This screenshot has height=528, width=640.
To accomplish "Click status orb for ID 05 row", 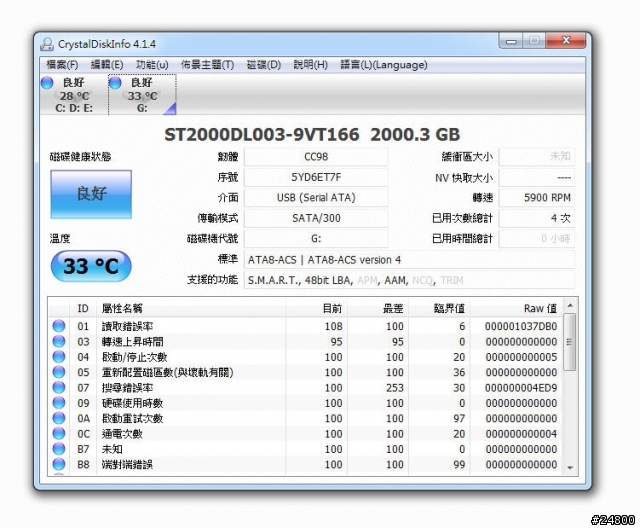I will pyautogui.click(x=59, y=372).
